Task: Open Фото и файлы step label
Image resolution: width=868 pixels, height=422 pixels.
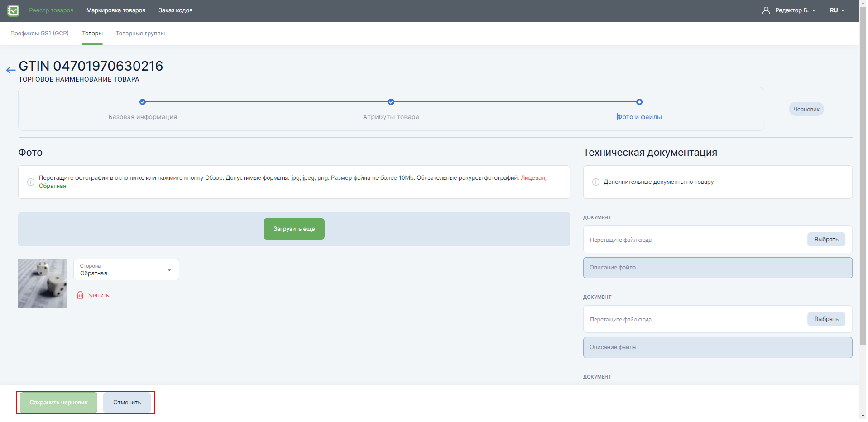Action: pos(639,117)
